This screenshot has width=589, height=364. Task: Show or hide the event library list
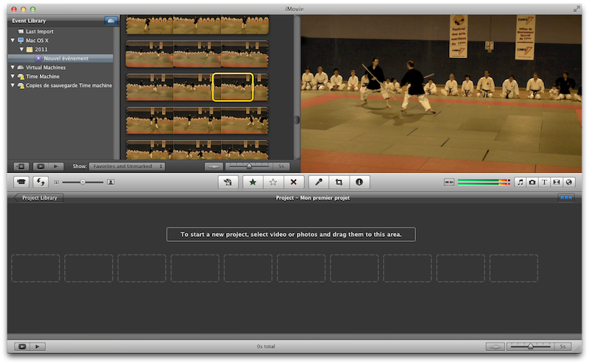21,166
